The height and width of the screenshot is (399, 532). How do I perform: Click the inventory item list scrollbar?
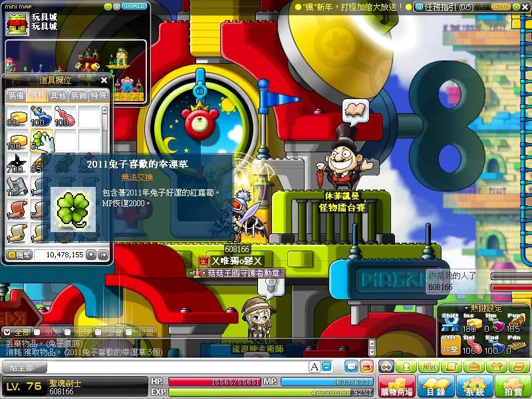click(x=104, y=173)
